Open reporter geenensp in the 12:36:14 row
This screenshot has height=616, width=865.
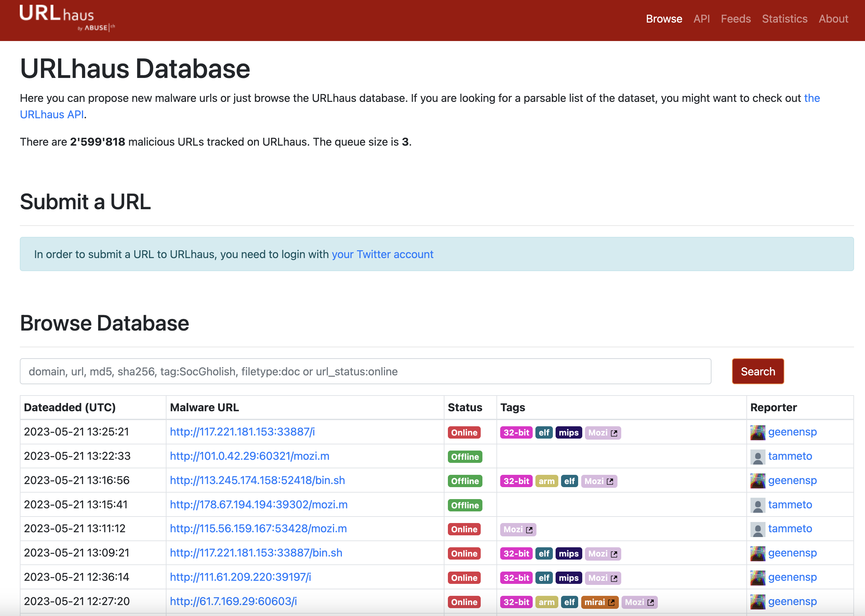tap(793, 577)
